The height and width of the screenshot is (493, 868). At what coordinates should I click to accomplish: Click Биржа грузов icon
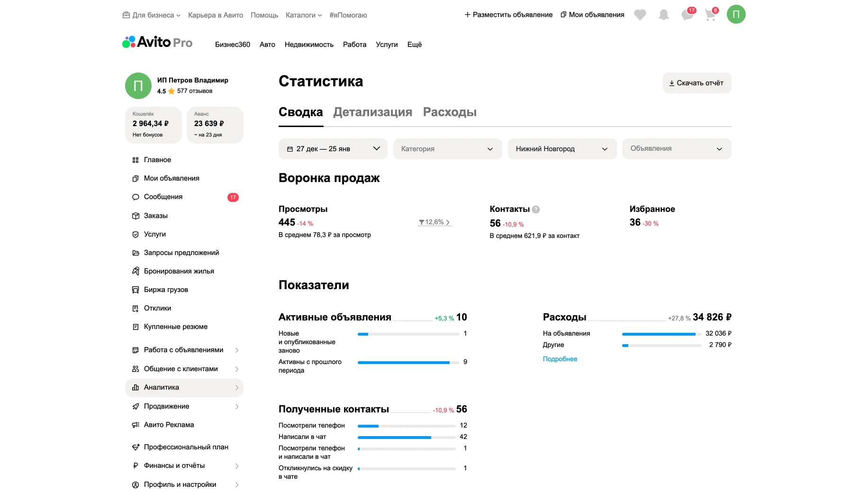(x=136, y=290)
